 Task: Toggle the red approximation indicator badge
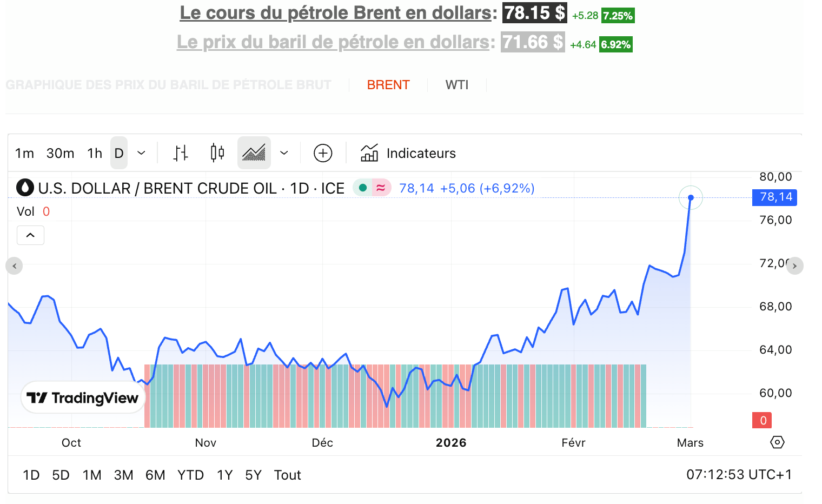382,187
